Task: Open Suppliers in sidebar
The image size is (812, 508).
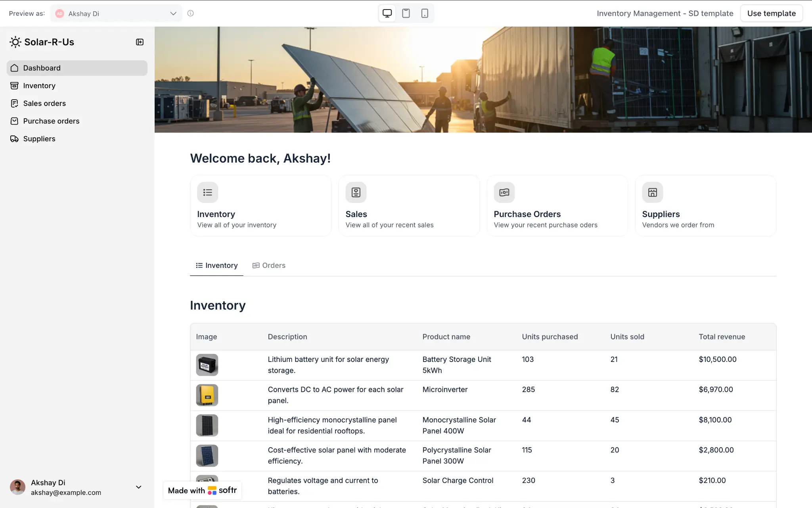Action: [x=77, y=139]
